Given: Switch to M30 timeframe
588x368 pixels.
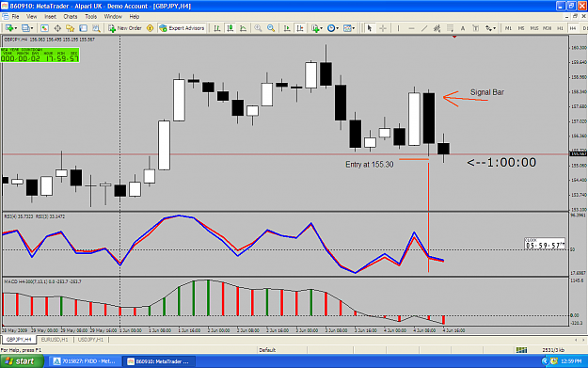Looking at the screenshot, I should pyautogui.click(x=548, y=28).
